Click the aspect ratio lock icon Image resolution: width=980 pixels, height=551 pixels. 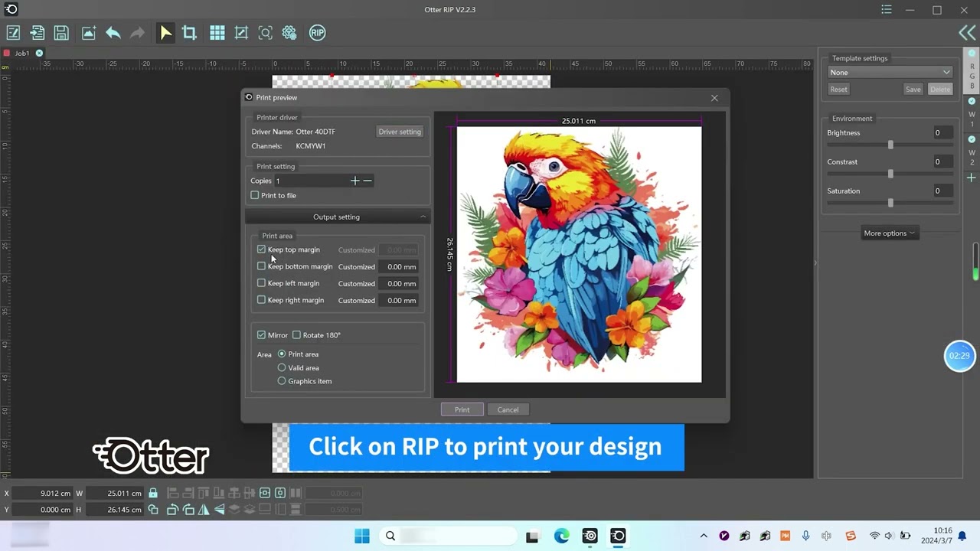[153, 493]
